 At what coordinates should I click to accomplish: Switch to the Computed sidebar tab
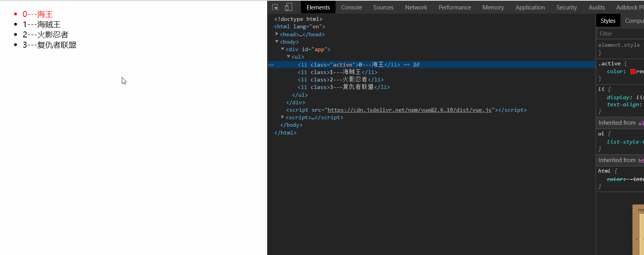pyautogui.click(x=634, y=20)
